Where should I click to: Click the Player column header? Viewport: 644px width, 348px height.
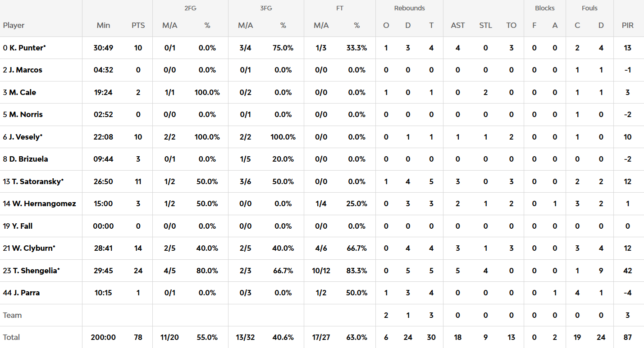(14, 25)
